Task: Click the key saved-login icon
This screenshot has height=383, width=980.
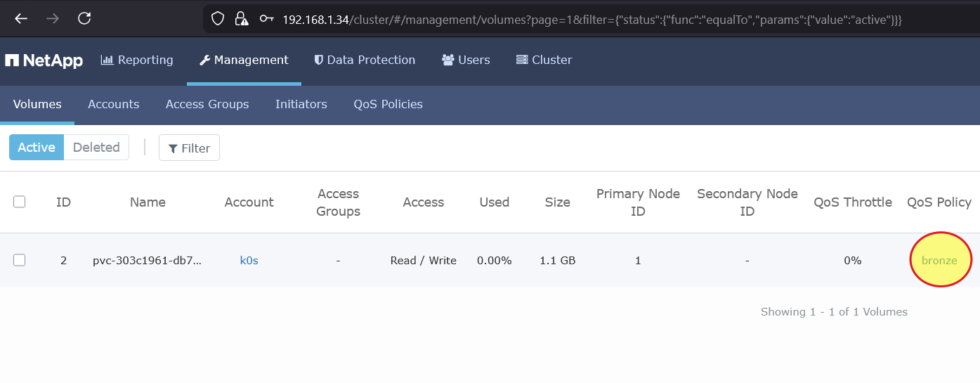Action: coord(266,19)
